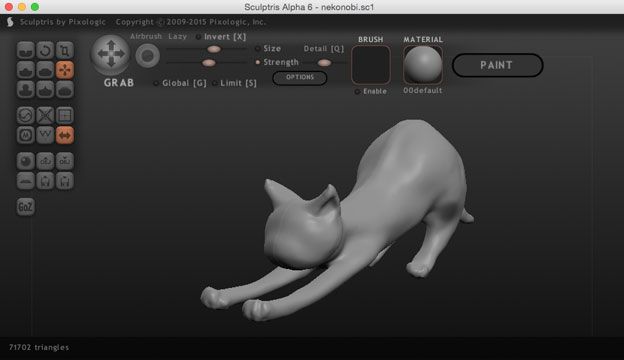Viewport: 624px width, 360px height.
Task: Select the Smooth sculpting tool
Action: [64, 90]
